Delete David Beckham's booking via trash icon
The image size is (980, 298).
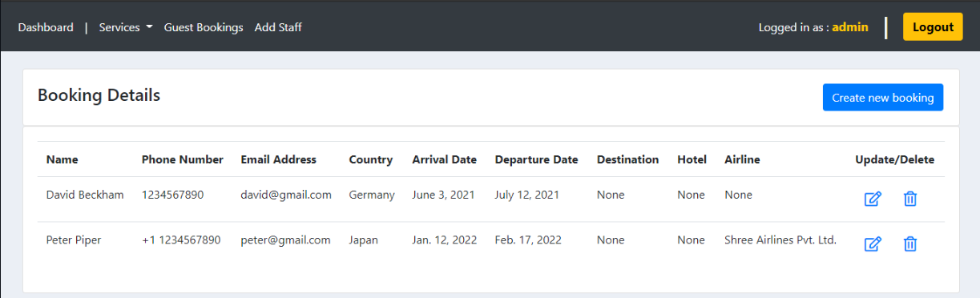[x=909, y=199]
